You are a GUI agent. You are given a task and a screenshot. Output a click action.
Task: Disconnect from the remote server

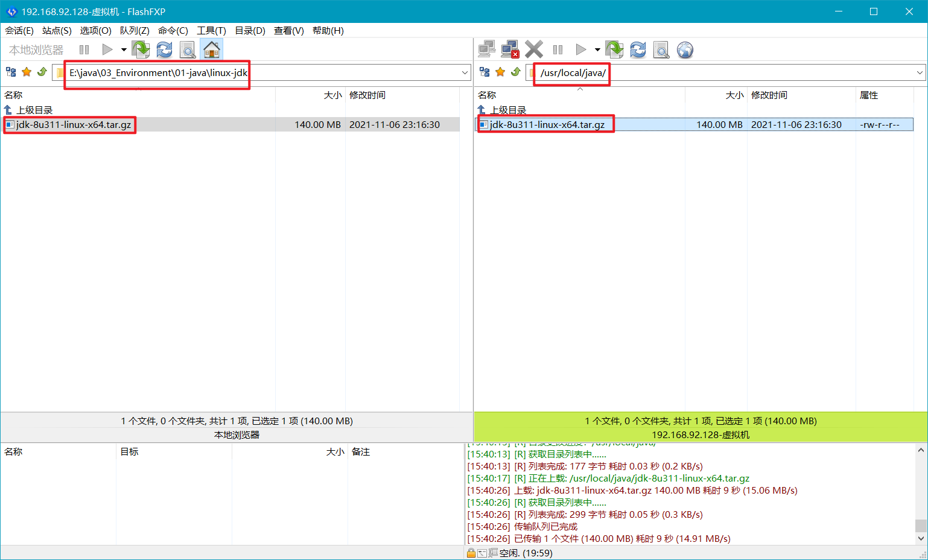click(x=510, y=49)
